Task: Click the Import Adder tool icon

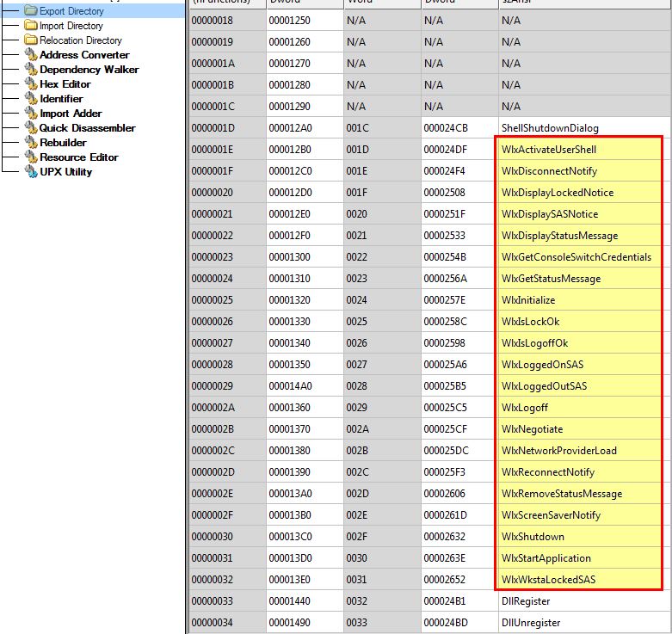Action: 31,113
